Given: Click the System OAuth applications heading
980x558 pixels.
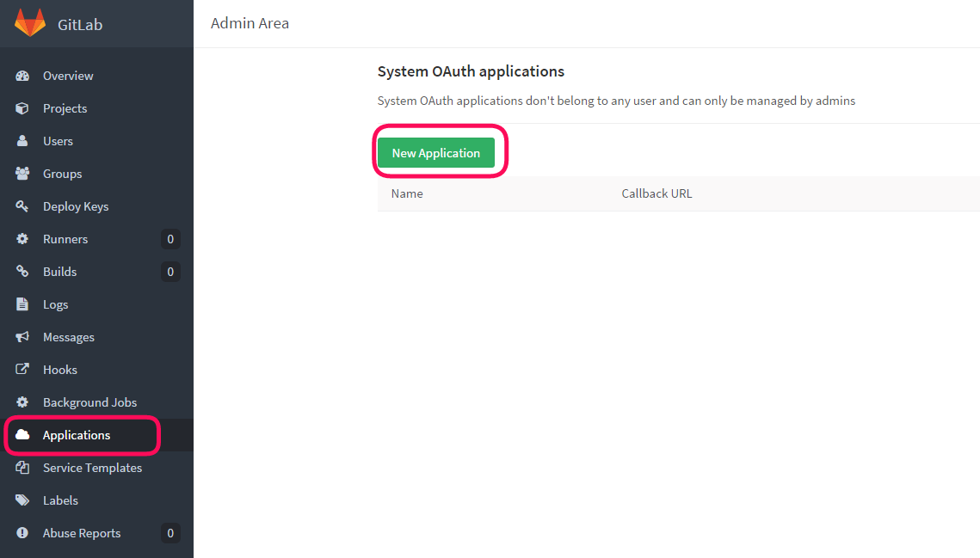Looking at the screenshot, I should click(471, 71).
